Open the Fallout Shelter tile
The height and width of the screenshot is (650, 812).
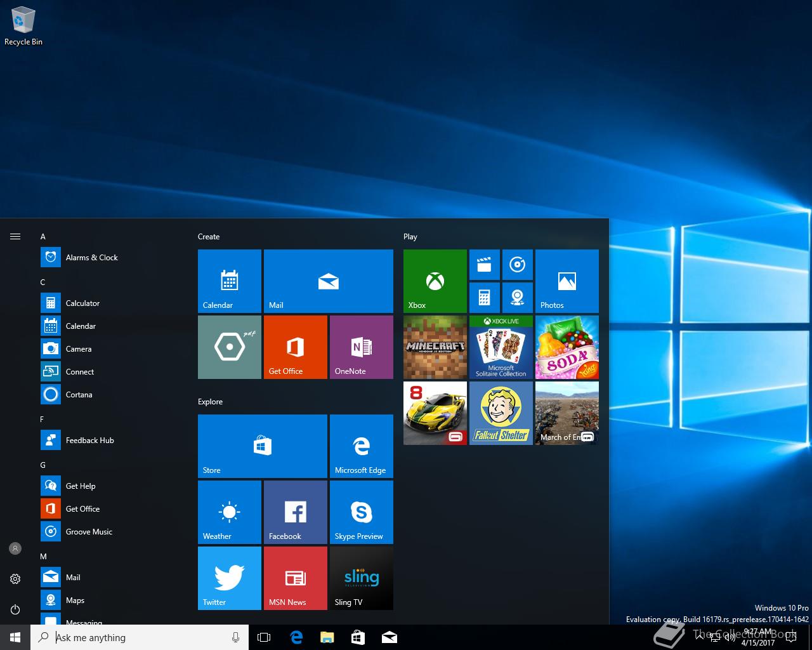pyautogui.click(x=501, y=413)
